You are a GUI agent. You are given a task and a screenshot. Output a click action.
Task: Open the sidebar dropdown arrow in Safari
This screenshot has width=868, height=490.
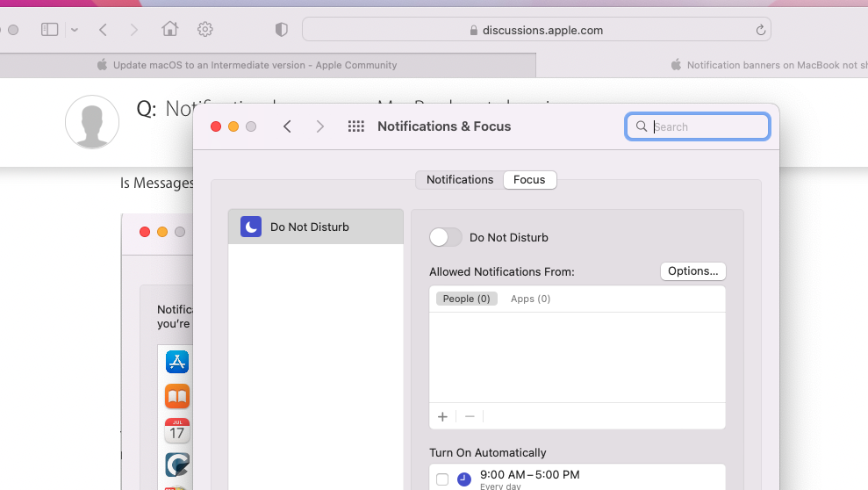pos(75,30)
